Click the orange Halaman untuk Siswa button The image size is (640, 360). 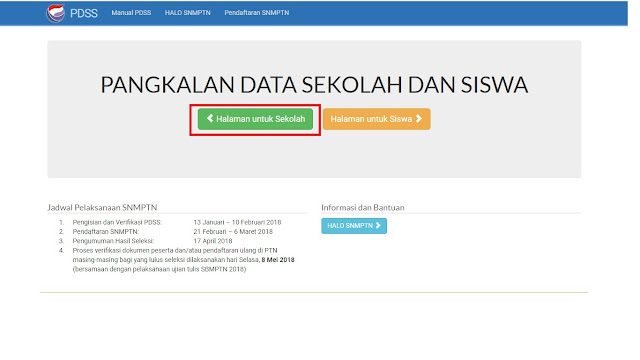[x=376, y=119]
